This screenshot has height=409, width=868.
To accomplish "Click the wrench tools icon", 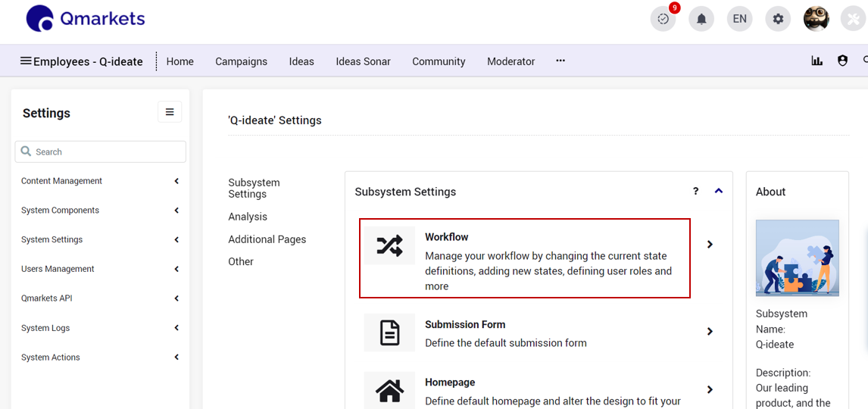I will point(854,19).
